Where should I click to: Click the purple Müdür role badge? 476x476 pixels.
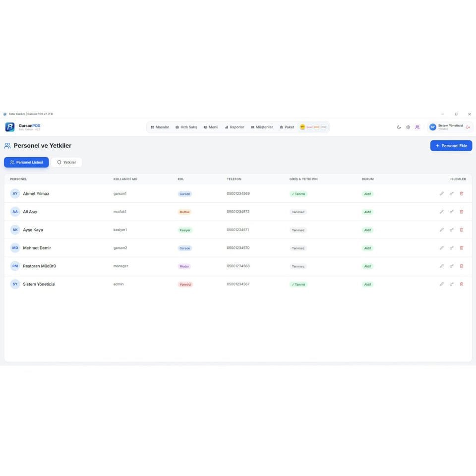click(184, 266)
